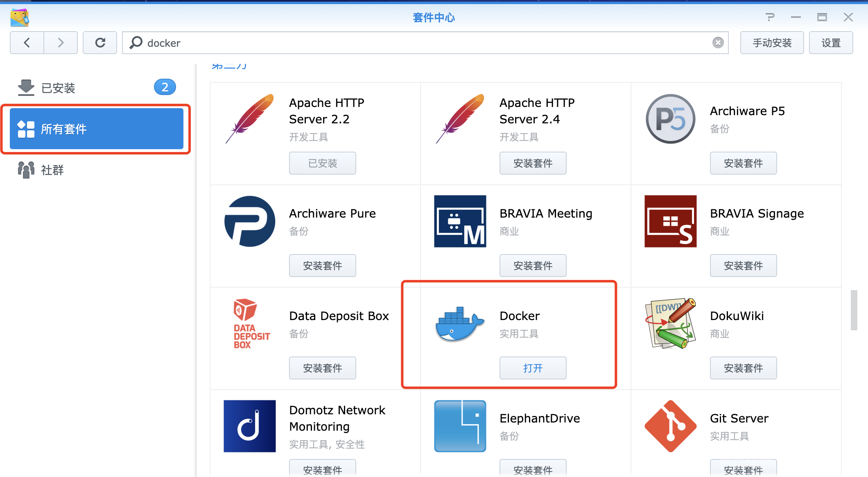
Task: Go back with the left arrow button
Action: click(27, 43)
